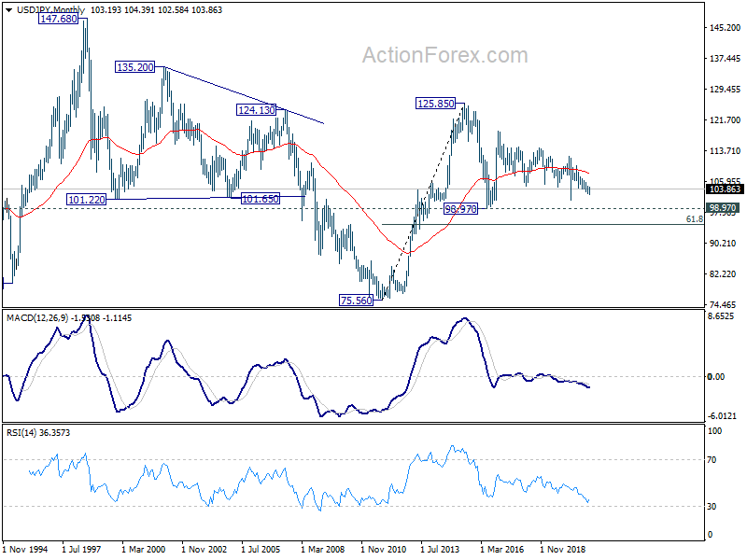747x560 pixels.
Task: Click the MACD 0.00 axis value
Action: click(x=716, y=377)
